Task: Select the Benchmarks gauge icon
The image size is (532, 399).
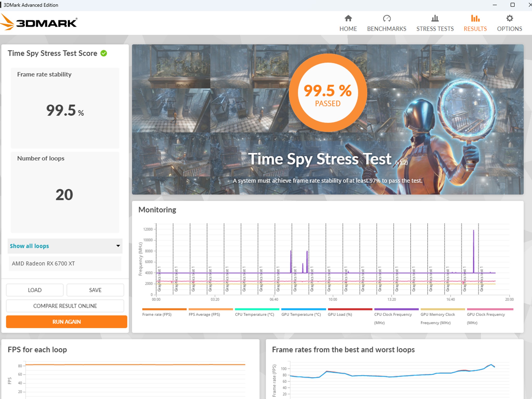Action: coord(387,18)
